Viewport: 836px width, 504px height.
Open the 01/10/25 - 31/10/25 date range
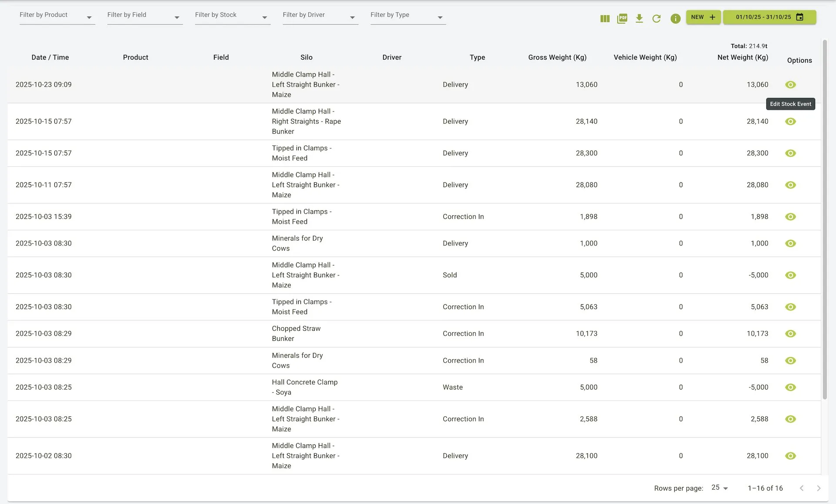pos(769,17)
